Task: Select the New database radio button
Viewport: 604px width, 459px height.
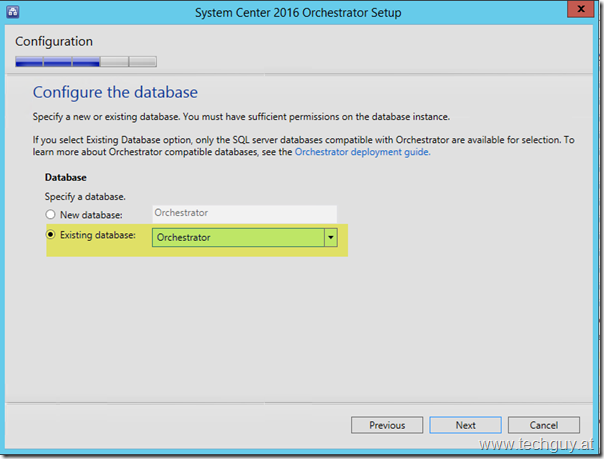Action: click(x=50, y=214)
